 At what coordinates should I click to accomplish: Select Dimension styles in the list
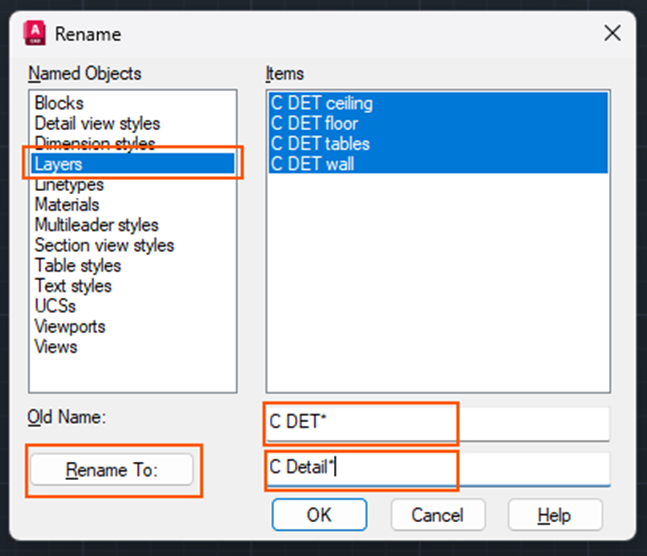(x=95, y=143)
